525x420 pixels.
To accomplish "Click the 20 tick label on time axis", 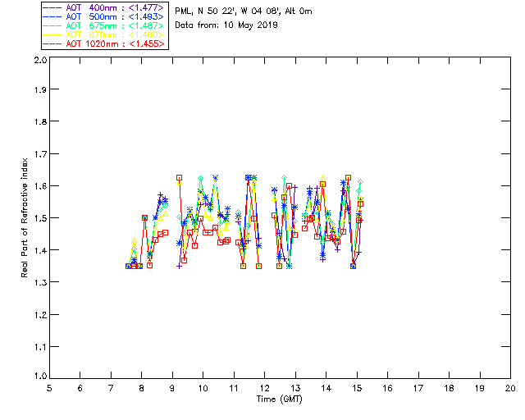I will tap(510, 388).
